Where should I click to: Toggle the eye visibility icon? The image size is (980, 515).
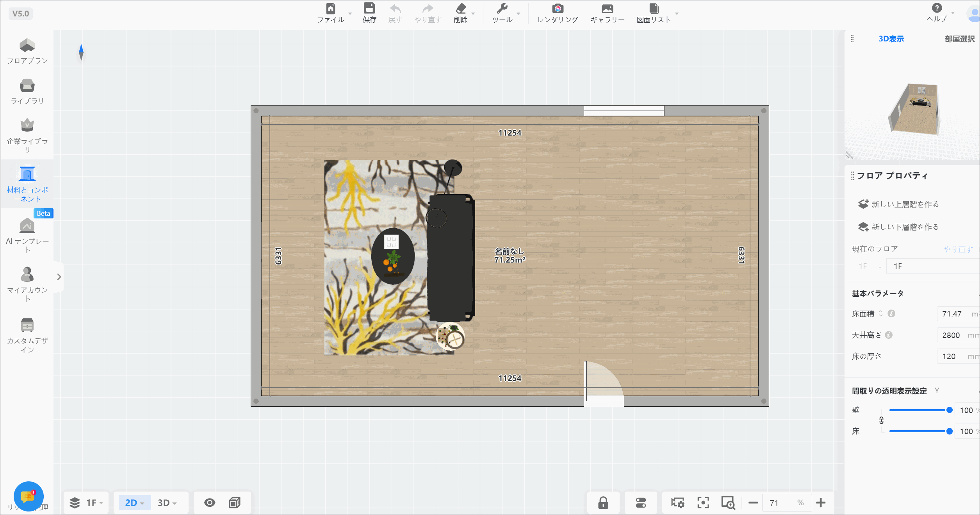click(210, 502)
